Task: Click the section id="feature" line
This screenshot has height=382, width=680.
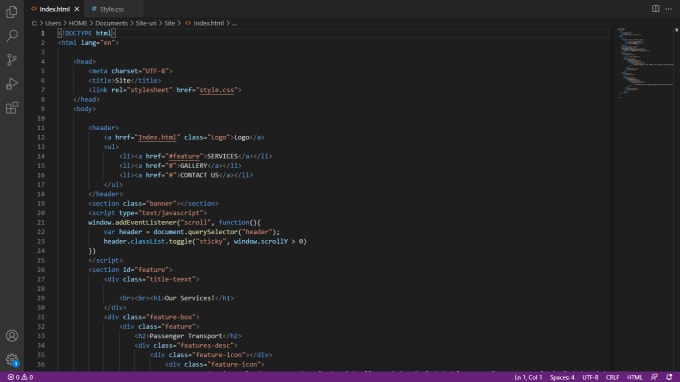Action: [x=130, y=269]
